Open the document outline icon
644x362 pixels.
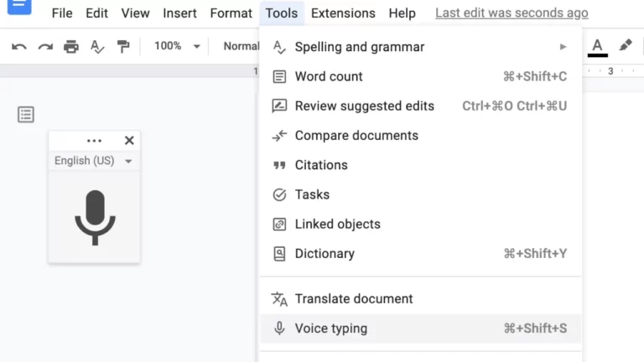pyautogui.click(x=26, y=115)
